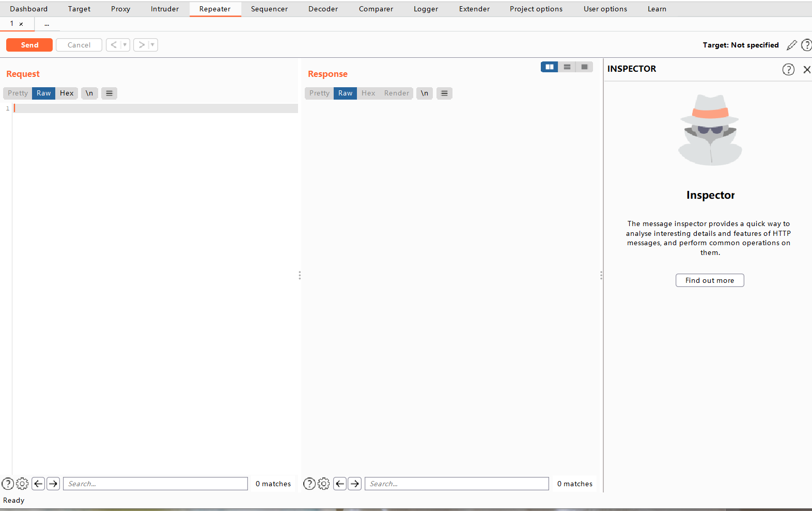Click Request/Response pane divider handle
812x511 pixels.
[x=300, y=275]
